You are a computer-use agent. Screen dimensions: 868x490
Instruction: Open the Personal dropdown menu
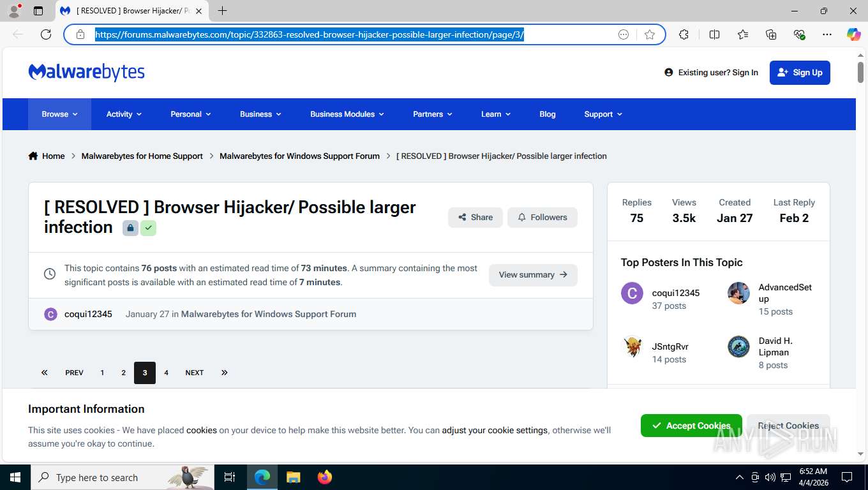coord(190,114)
